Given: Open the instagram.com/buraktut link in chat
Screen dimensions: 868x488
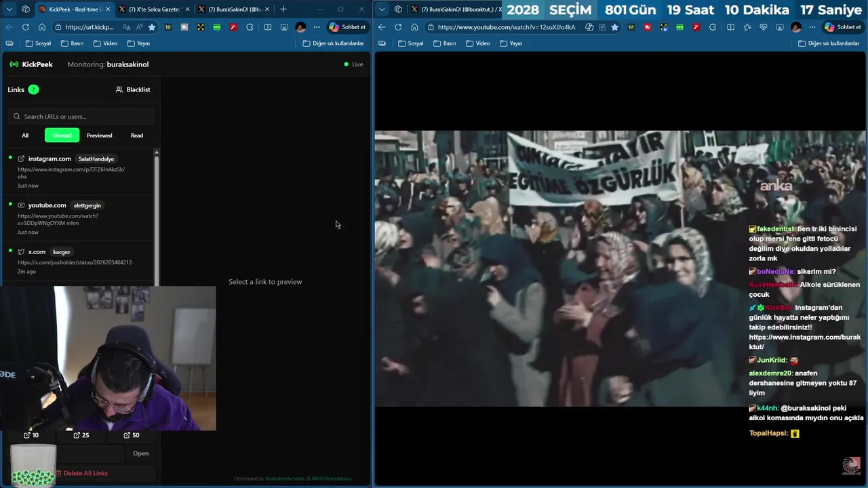Looking at the screenshot, I should pos(804,342).
